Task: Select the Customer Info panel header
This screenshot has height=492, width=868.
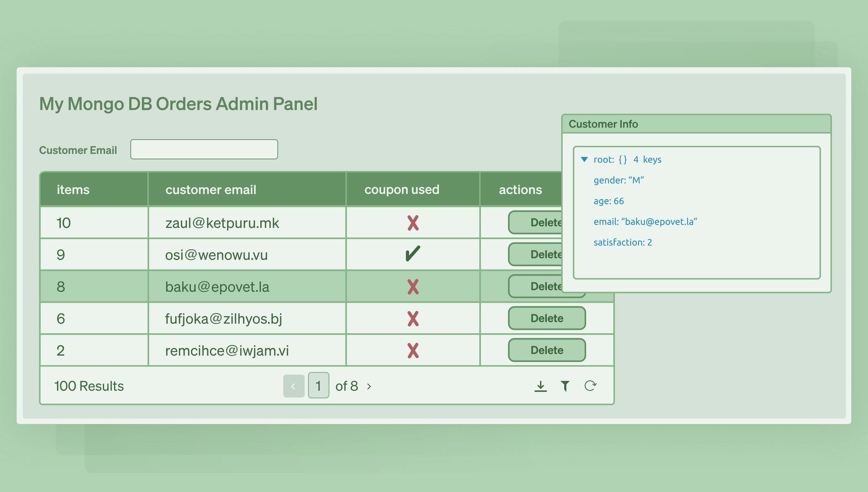Action: [603, 124]
